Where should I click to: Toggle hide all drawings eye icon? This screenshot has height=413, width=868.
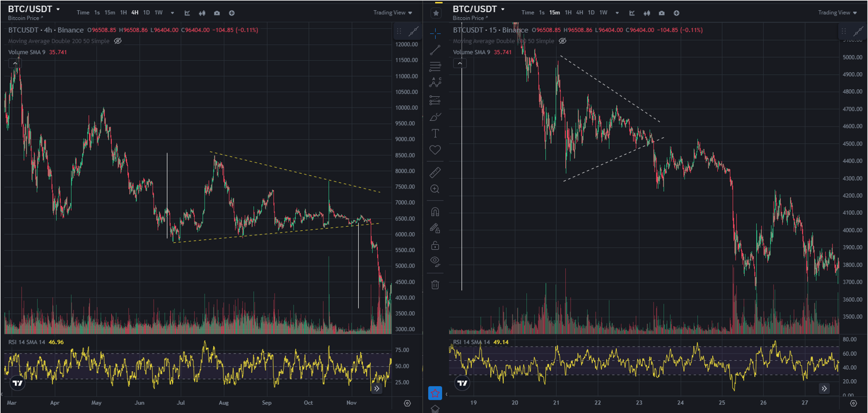coord(435,262)
